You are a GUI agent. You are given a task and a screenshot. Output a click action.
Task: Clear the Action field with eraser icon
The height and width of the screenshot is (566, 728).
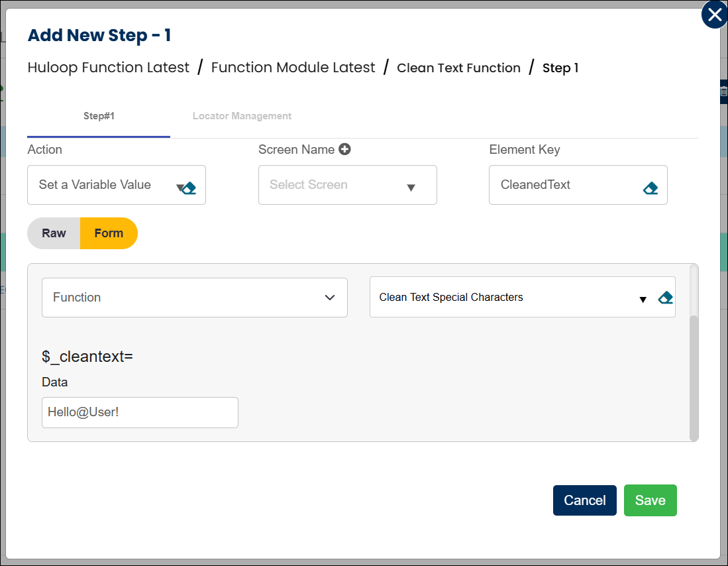(189, 188)
